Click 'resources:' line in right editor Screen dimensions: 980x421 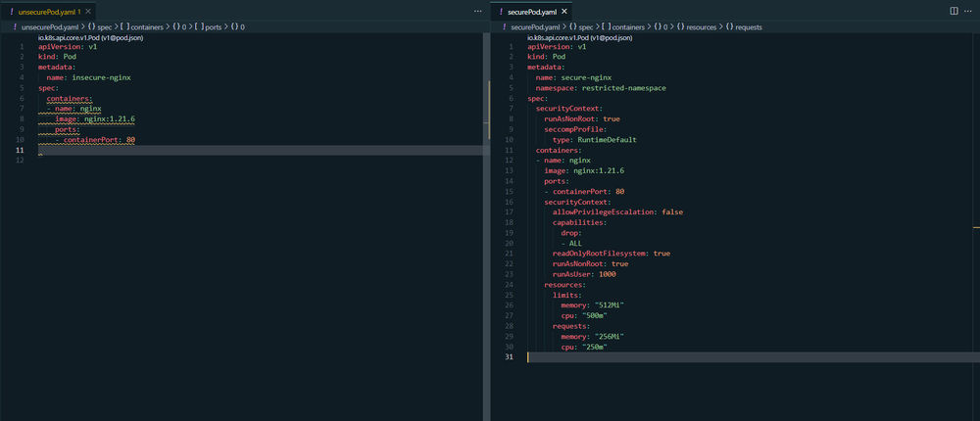click(565, 284)
